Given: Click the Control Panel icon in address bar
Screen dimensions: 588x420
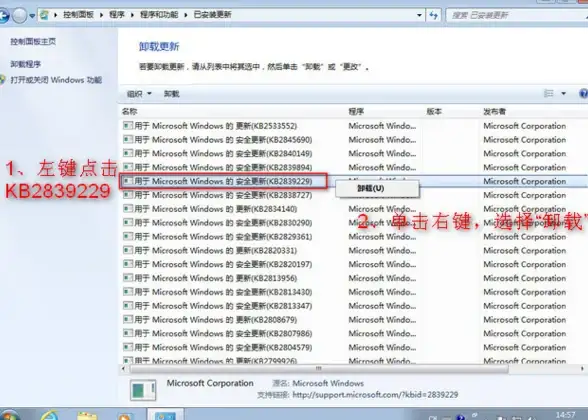Looking at the screenshot, I should 44,15.
